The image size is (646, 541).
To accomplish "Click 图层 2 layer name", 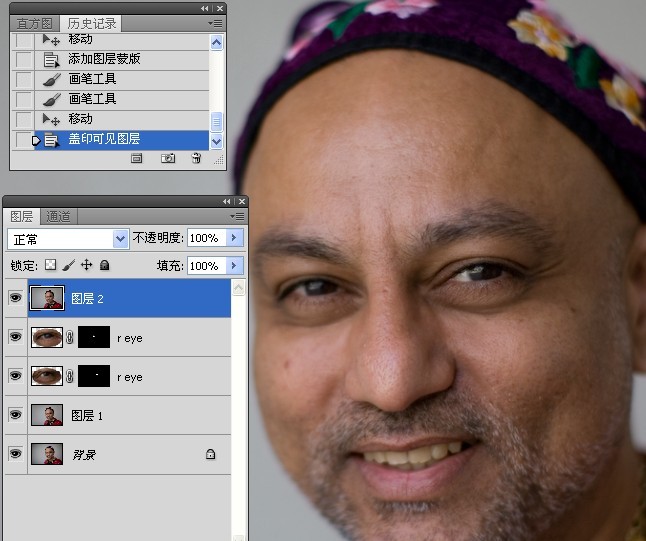I will [x=87, y=298].
